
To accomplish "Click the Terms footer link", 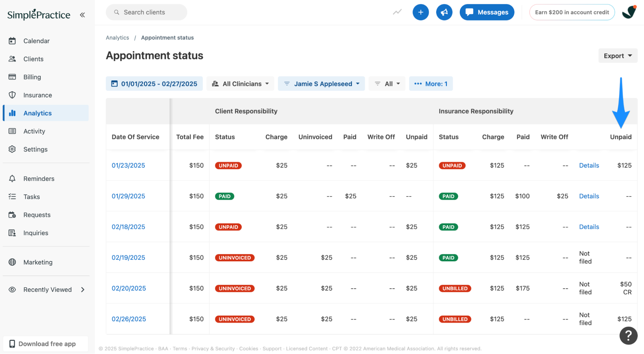I will click(180, 349).
